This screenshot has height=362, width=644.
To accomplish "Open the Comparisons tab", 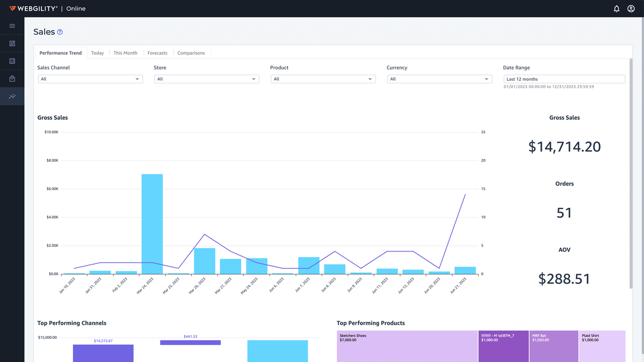I will tap(191, 53).
